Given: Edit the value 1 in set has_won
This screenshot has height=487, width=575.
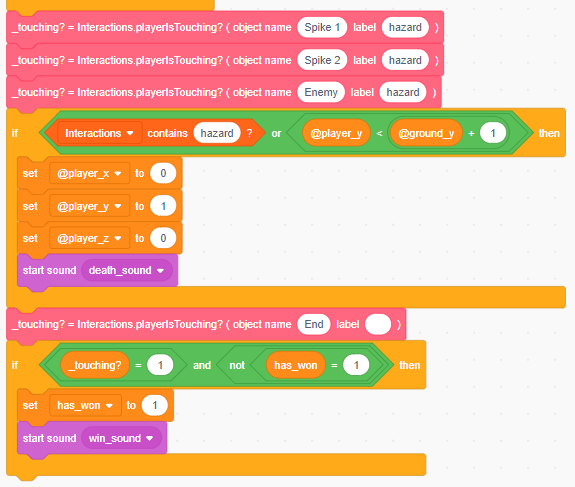Looking at the screenshot, I should point(155,405).
